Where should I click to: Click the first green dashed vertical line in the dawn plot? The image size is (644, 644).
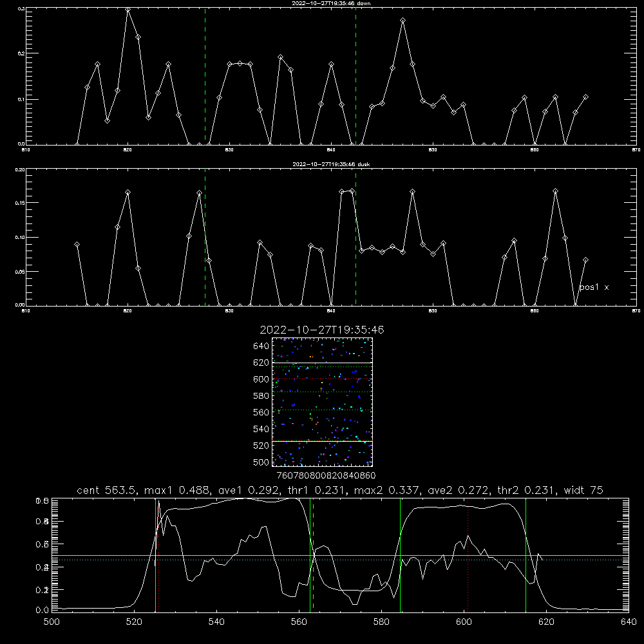[205, 76]
